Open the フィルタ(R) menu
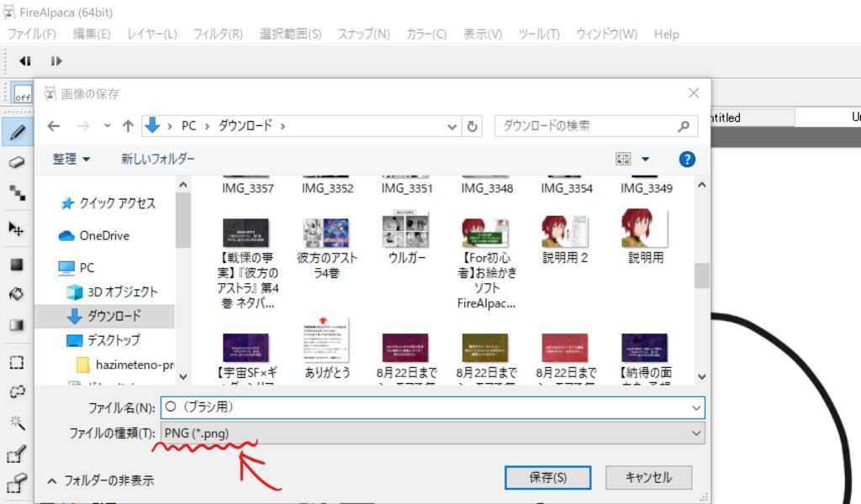The width and height of the screenshot is (861, 504). [x=218, y=34]
